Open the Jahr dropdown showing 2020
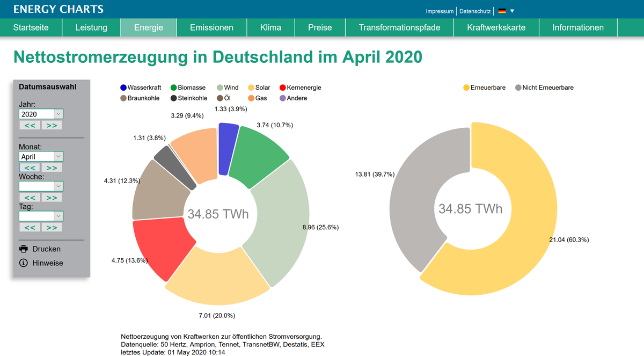This screenshot has height=356, width=644. point(41,114)
